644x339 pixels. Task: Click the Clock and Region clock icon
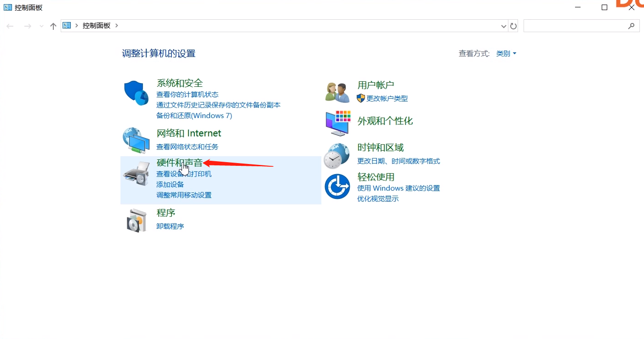337,155
